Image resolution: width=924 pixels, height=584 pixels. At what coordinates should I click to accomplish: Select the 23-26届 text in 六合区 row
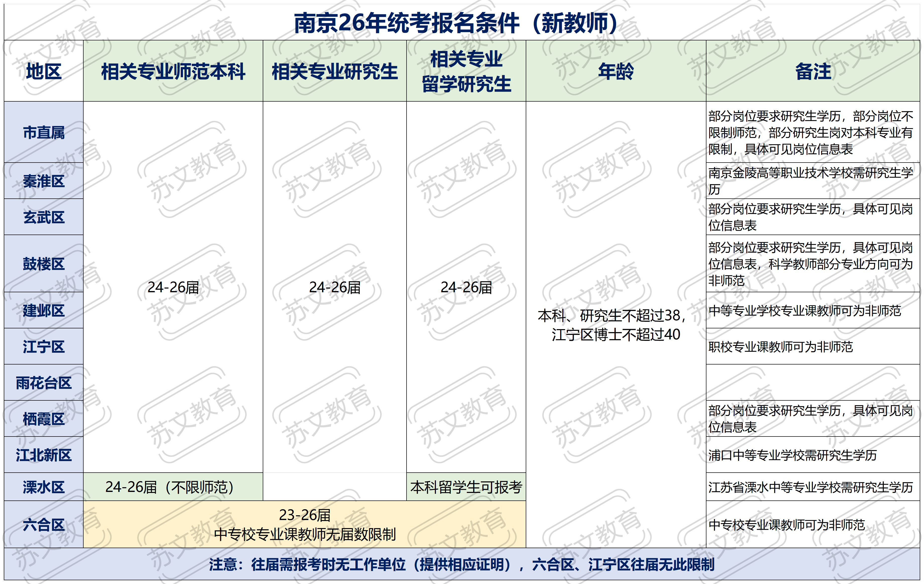pos(305,515)
